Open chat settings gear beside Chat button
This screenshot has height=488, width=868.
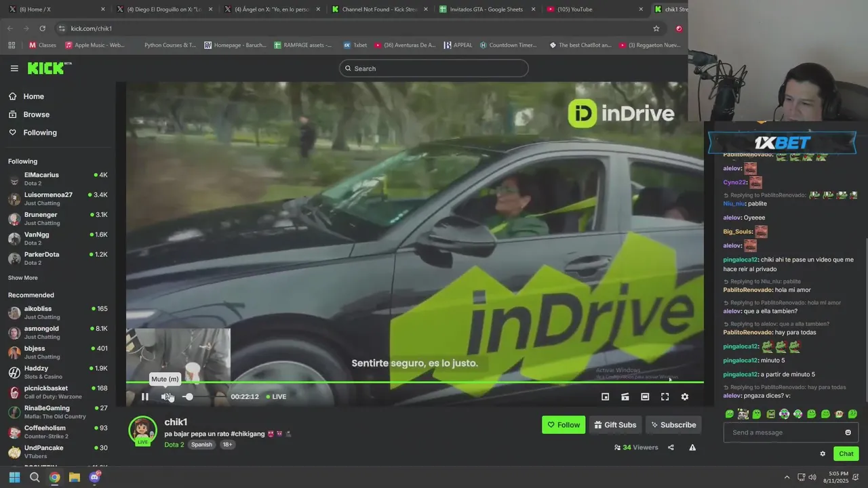pos(823,454)
